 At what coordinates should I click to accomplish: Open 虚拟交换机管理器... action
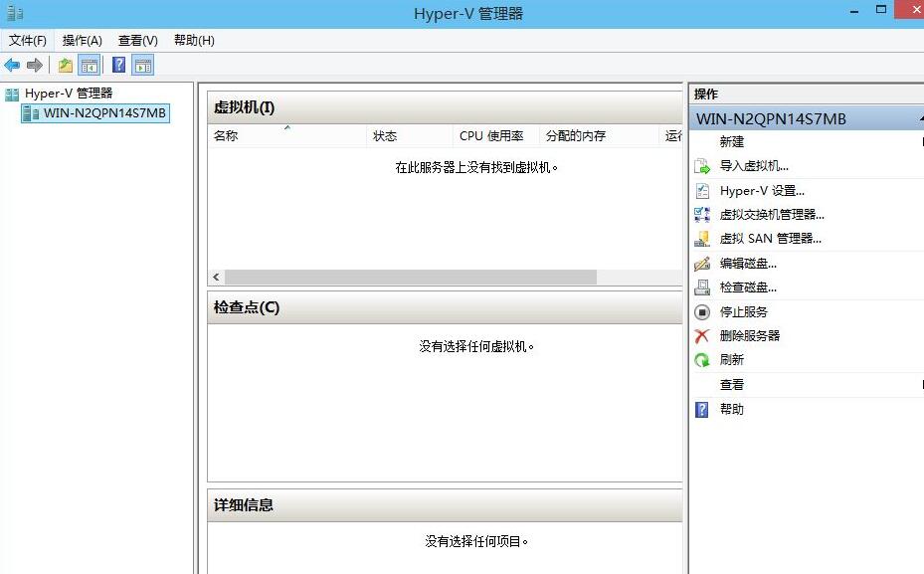pos(772,215)
